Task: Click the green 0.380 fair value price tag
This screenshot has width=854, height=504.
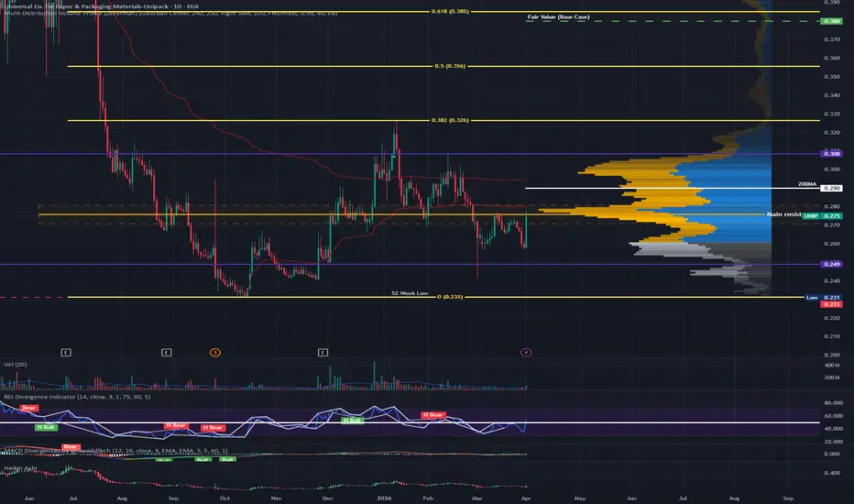Action: 831,21
